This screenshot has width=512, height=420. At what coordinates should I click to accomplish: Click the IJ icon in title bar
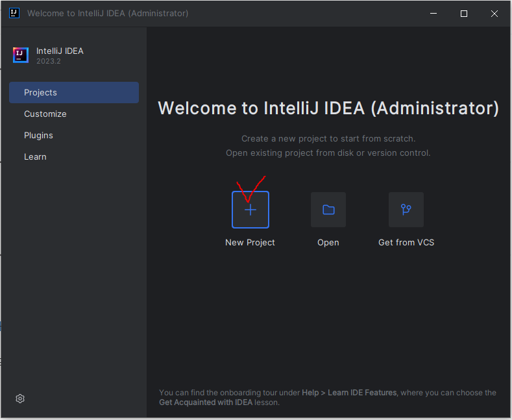tap(14, 14)
